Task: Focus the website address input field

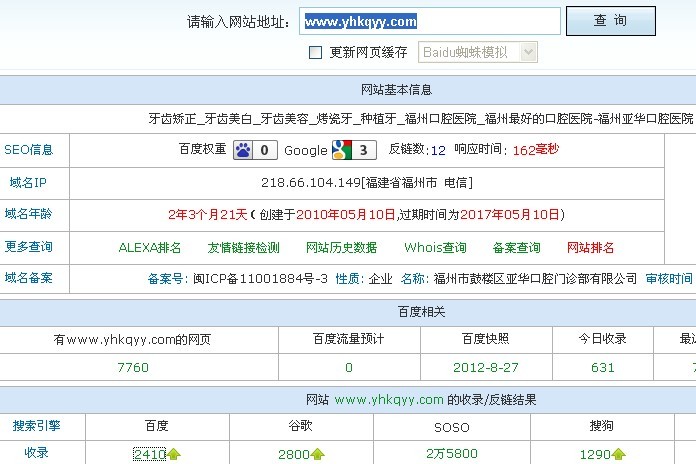Action: pyautogui.click(x=430, y=21)
